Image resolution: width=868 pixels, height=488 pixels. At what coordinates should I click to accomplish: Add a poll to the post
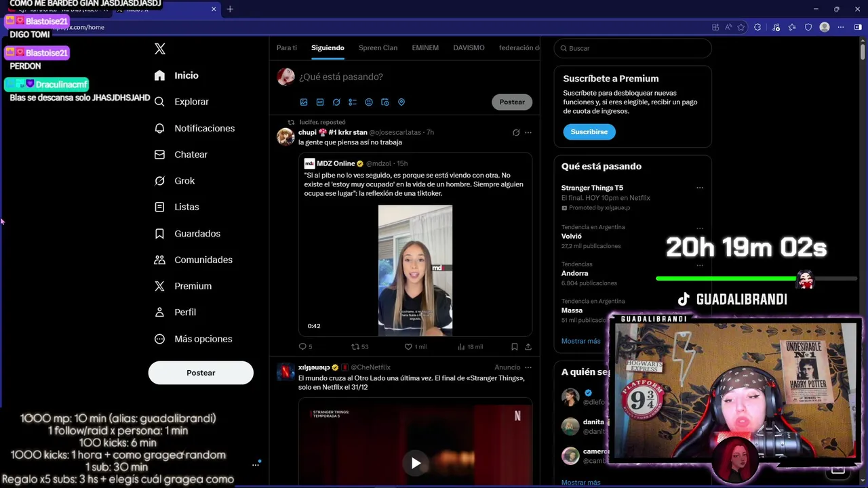(353, 102)
